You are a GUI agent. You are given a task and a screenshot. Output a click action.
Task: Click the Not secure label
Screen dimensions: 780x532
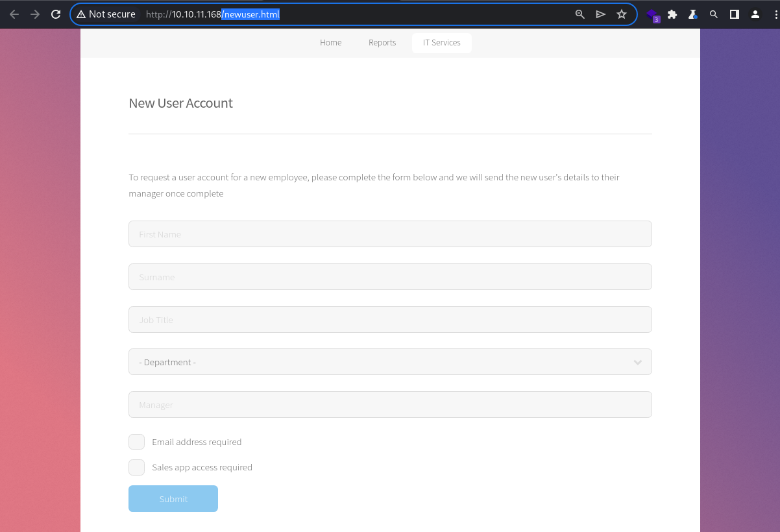(112, 14)
